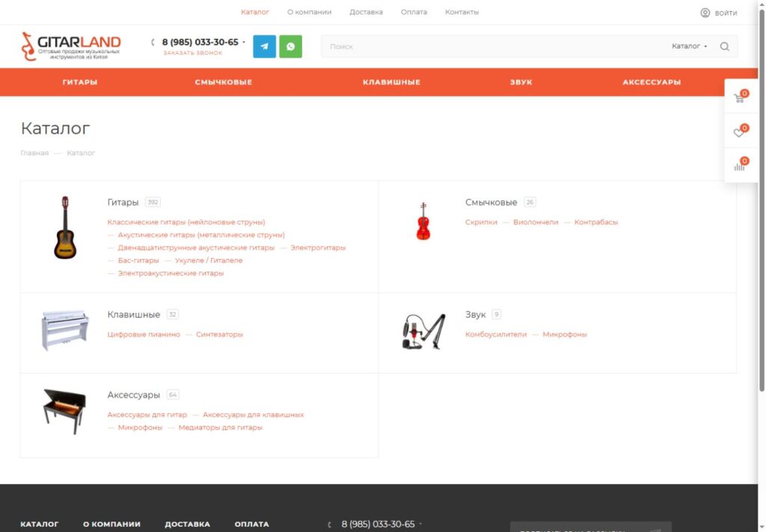Open the ЗВУК menu section
This screenshot has width=766, height=532.
coord(521,82)
